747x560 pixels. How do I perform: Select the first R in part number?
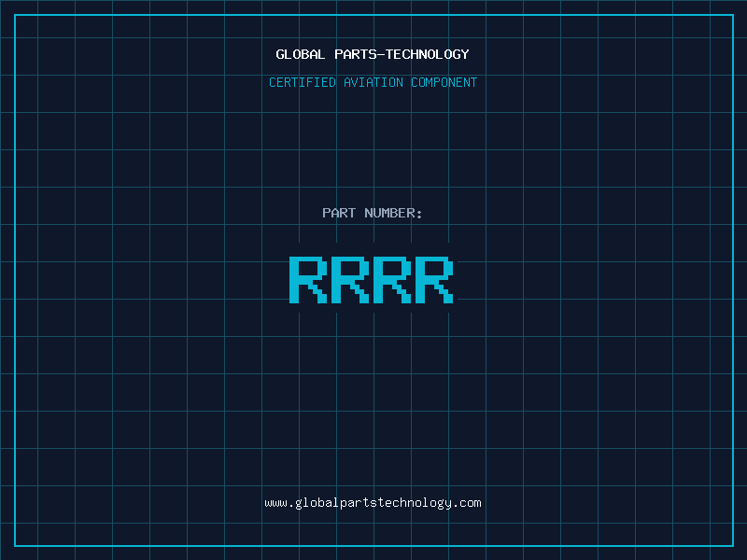click(307, 280)
